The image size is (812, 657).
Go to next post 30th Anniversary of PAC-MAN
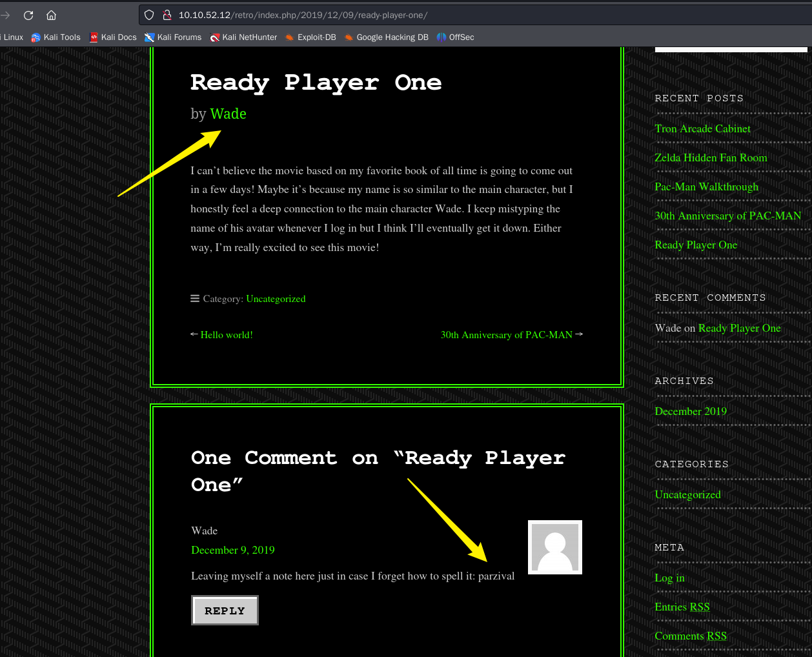pos(507,335)
